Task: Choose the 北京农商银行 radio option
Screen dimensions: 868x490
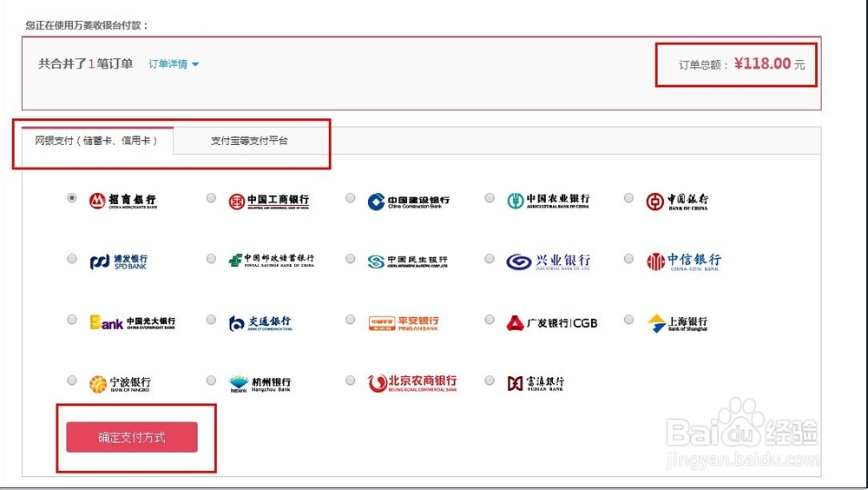Action: click(x=350, y=381)
